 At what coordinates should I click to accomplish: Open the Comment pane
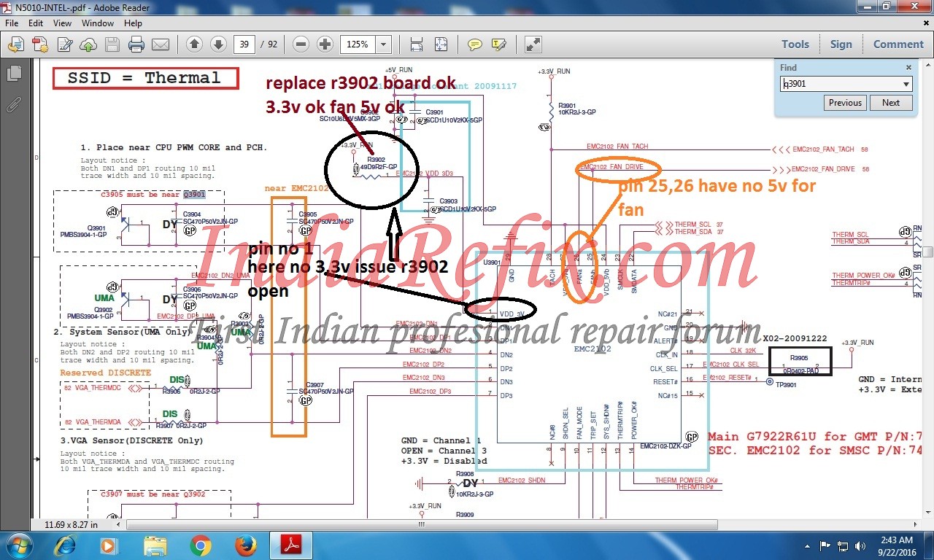(898, 44)
